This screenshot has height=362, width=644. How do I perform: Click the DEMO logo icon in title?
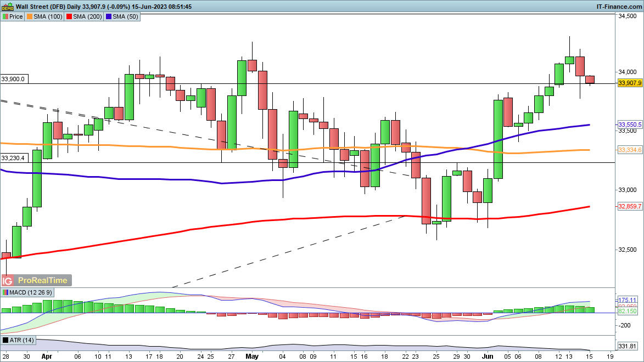coord(7,7)
